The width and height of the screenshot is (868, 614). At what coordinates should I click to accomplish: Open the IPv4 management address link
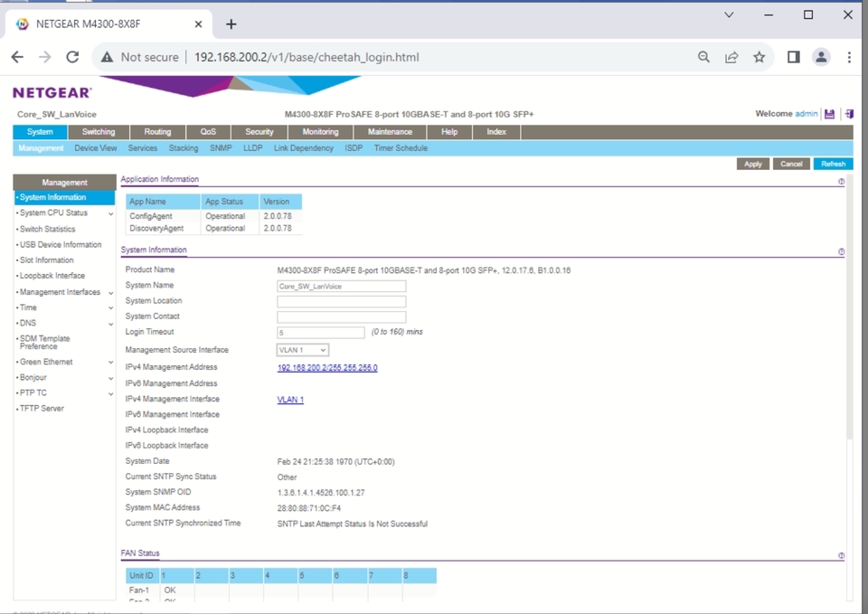click(x=327, y=368)
